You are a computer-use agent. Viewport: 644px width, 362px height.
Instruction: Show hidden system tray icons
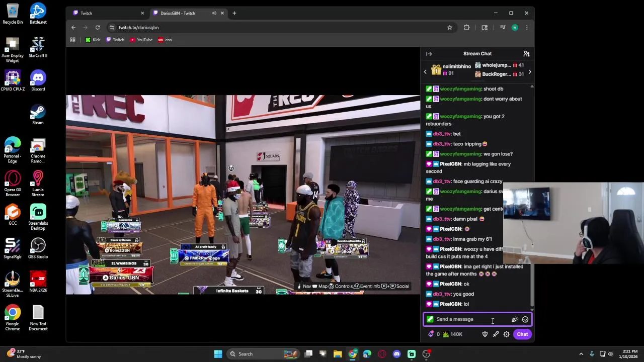(581, 354)
